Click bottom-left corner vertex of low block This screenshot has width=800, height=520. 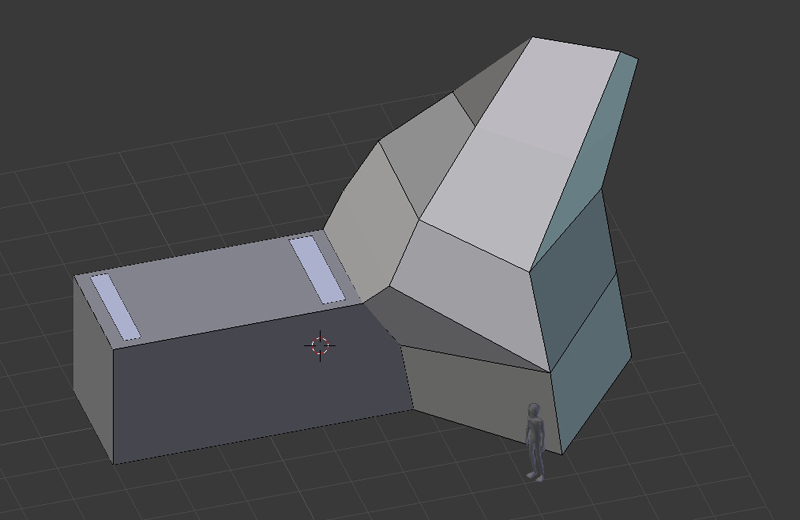coord(115,463)
